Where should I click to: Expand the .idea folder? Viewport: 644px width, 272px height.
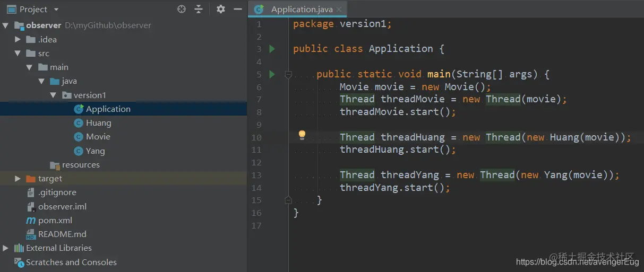coord(18,39)
